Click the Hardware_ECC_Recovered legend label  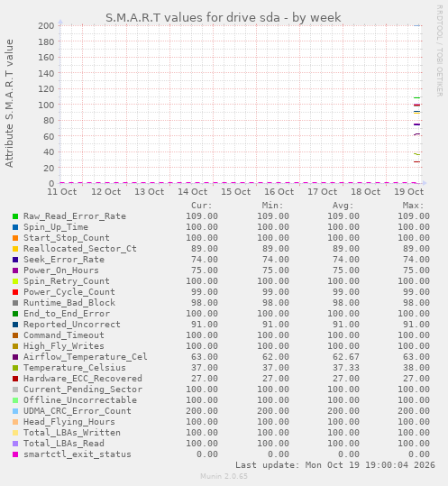click(83, 379)
